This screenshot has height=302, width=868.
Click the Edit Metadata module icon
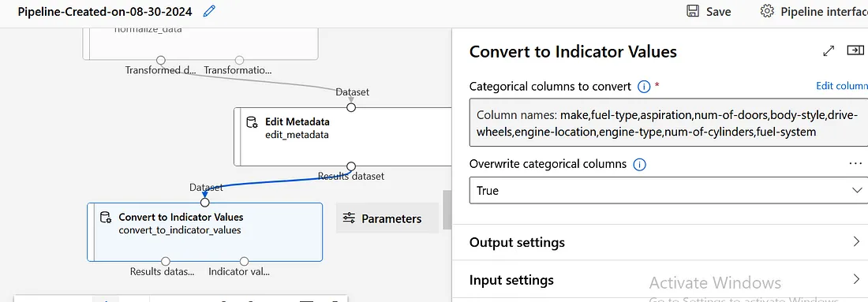pos(252,122)
